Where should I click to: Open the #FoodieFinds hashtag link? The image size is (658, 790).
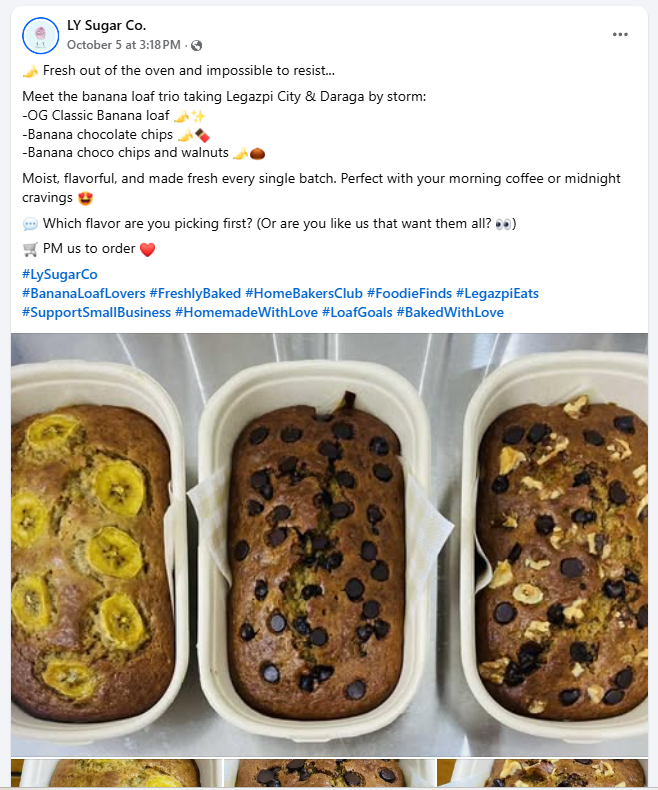point(409,293)
